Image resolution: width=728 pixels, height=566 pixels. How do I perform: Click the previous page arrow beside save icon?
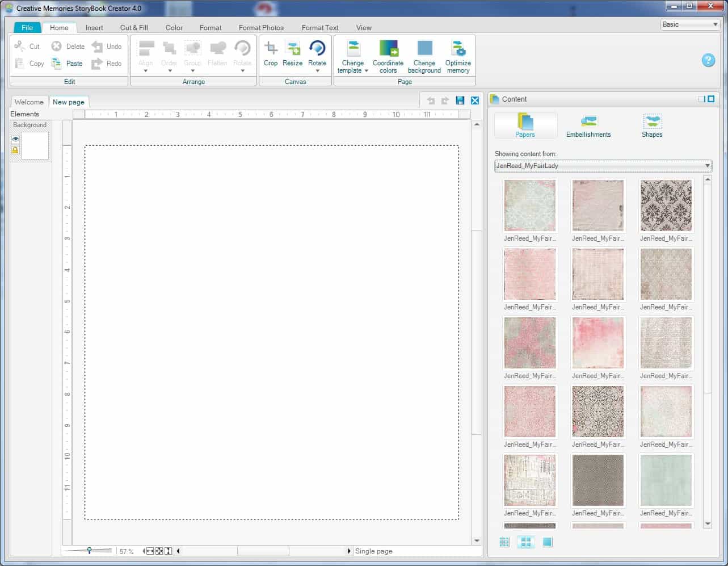click(x=431, y=100)
